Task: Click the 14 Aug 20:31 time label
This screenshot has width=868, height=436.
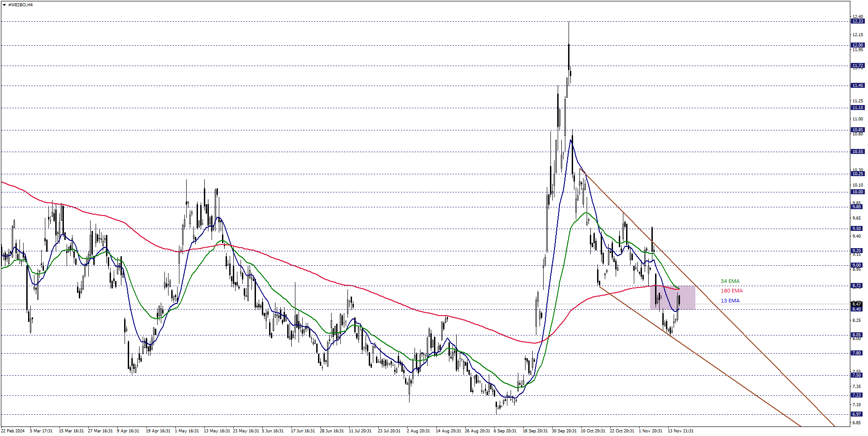Action: (x=448, y=431)
